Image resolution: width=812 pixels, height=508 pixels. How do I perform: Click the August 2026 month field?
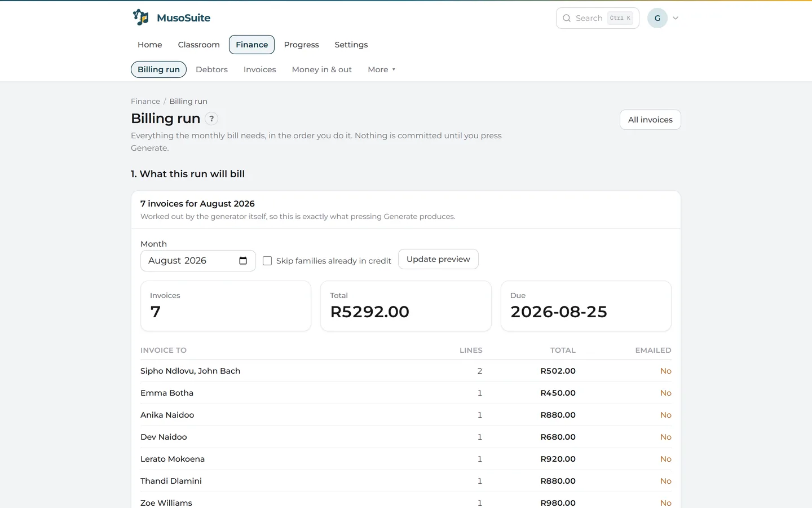198,261
